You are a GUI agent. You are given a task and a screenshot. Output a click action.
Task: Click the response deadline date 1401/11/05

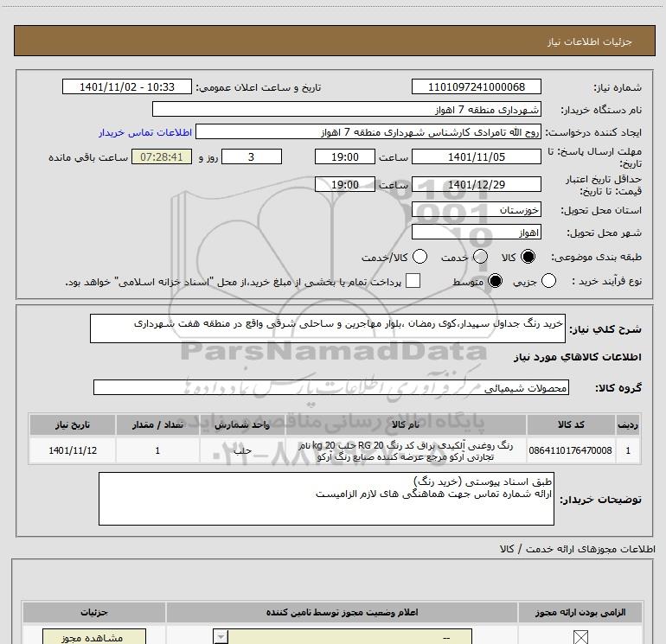coord(476,157)
